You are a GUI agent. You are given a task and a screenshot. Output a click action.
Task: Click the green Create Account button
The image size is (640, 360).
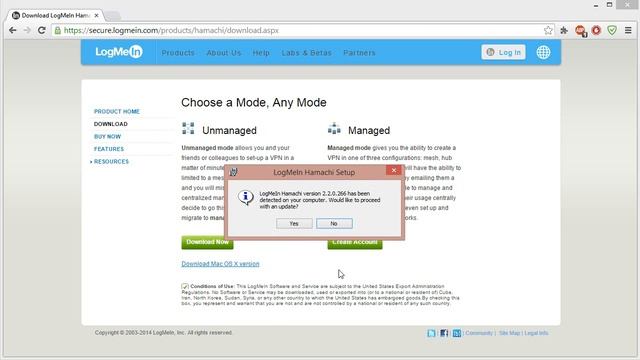pyautogui.click(x=355, y=243)
